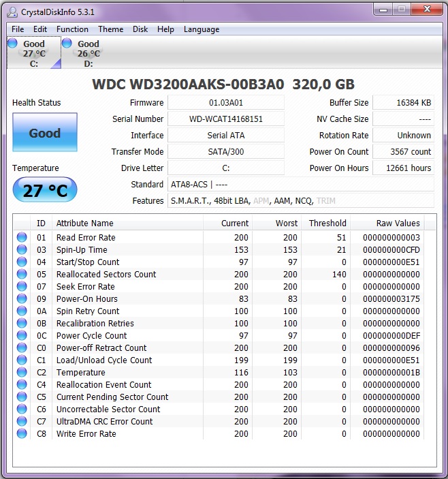This screenshot has width=448, height=479.
Task: Open the Language menu
Action: [x=202, y=29]
